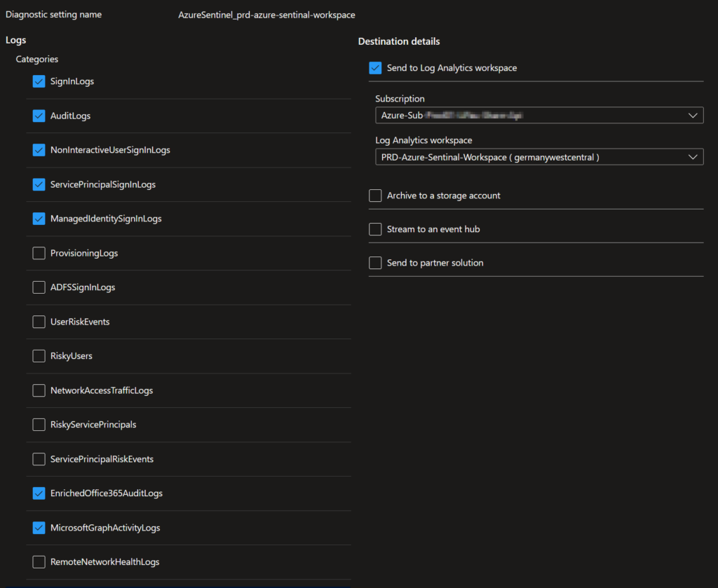Disable NonInteractiveUserSignInLogs collection
Image resolution: width=718 pixels, height=588 pixels.
point(39,150)
